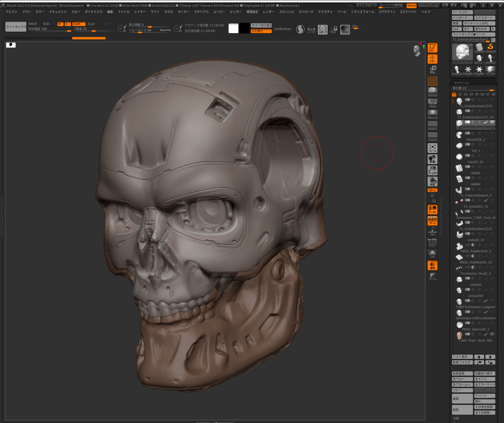Toggle 透明 transparency mode
The height and width of the screenshot is (423, 504).
click(x=432, y=265)
